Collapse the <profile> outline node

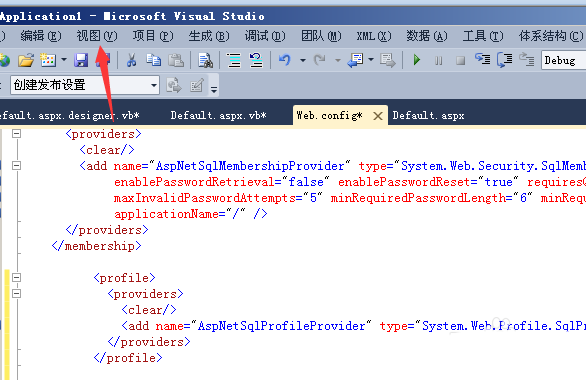(x=16, y=277)
